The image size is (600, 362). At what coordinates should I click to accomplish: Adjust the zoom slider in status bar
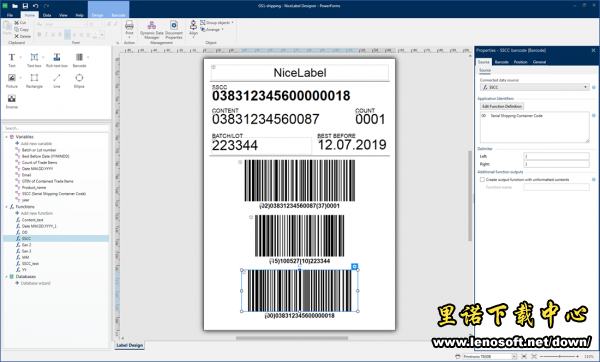[x=559, y=357]
